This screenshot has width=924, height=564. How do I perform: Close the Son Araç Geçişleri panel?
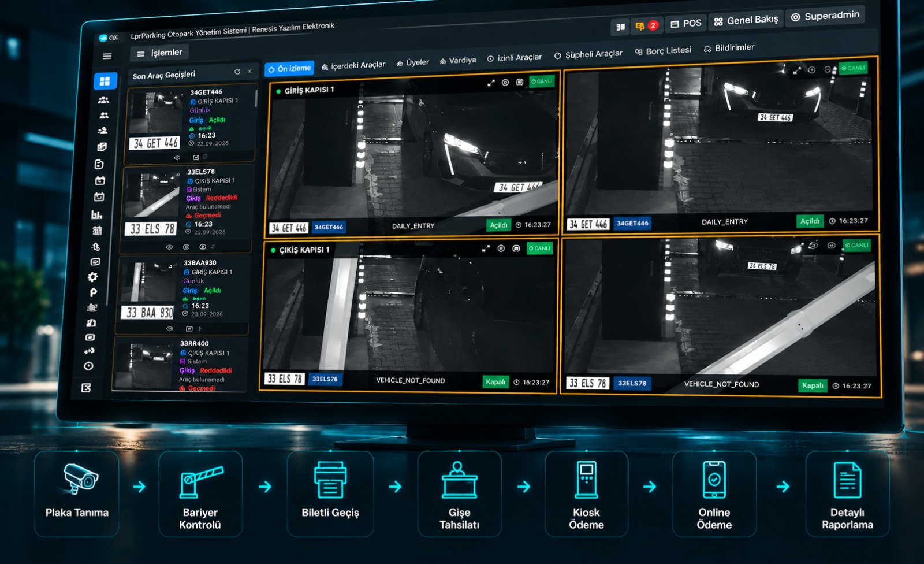coord(249,71)
